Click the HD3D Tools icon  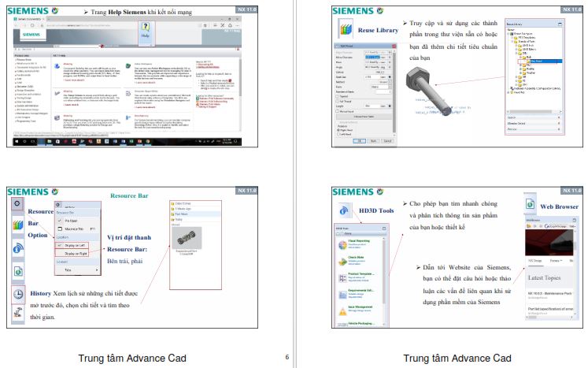tap(343, 211)
